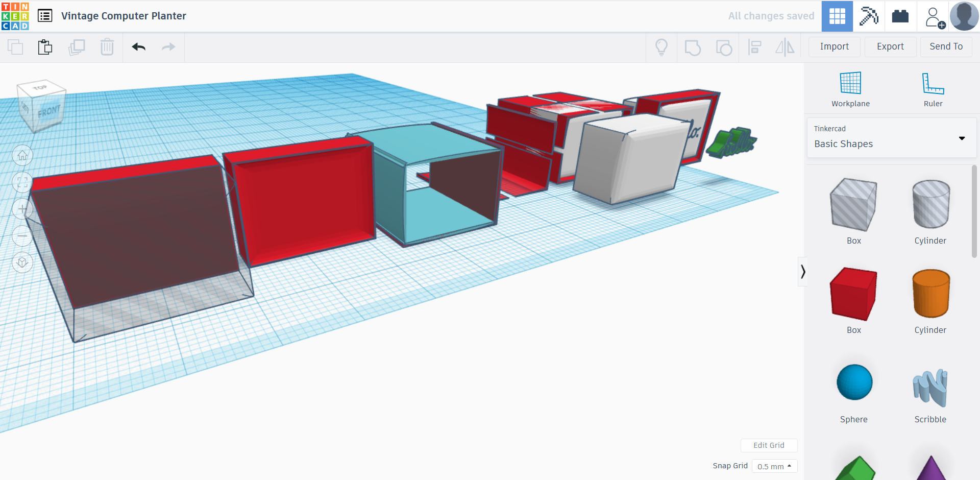Open the Tinkercad home logo
The height and width of the screenshot is (480, 980).
(15, 16)
